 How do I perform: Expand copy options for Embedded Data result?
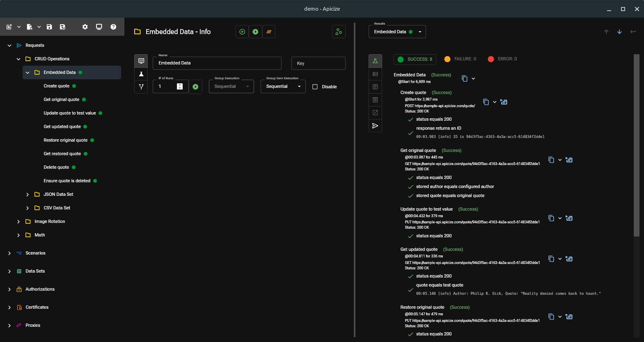point(473,78)
